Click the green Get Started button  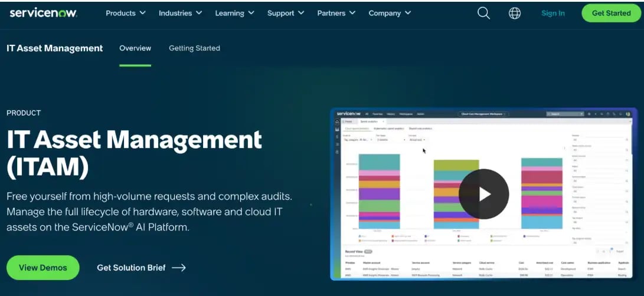pos(611,13)
